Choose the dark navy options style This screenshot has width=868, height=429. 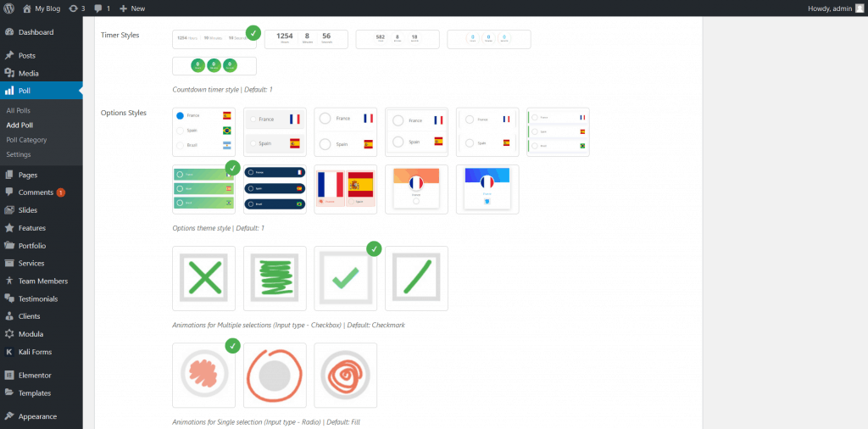(275, 189)
